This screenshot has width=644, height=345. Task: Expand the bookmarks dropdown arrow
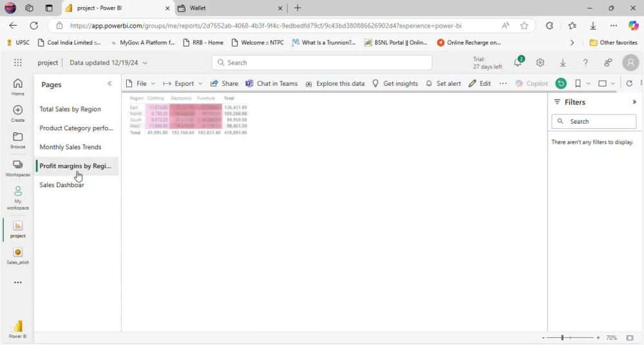[588, 83]
